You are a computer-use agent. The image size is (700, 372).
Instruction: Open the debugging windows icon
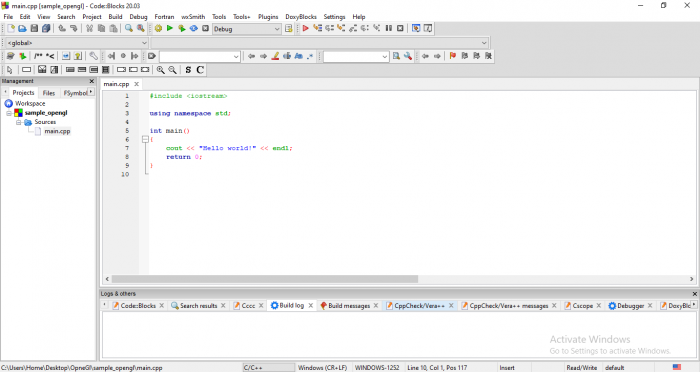(416, 28)
